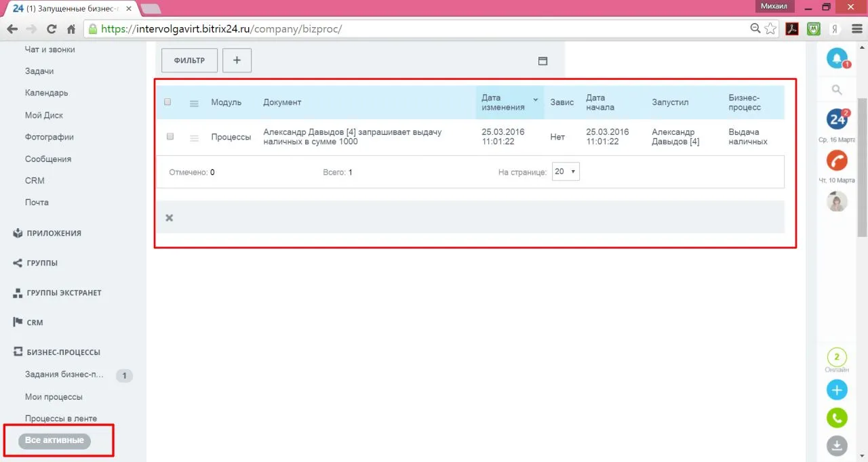Go to browser home page icon
This screenshot has width=868, height=462.
[71, 29]
